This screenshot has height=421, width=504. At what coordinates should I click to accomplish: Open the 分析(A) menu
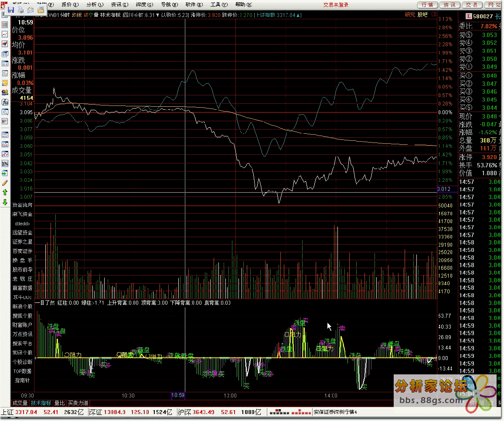point(95,4)
